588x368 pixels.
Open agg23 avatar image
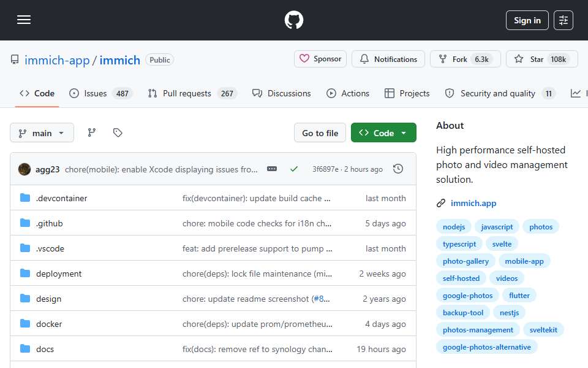[x=24, y=169]
